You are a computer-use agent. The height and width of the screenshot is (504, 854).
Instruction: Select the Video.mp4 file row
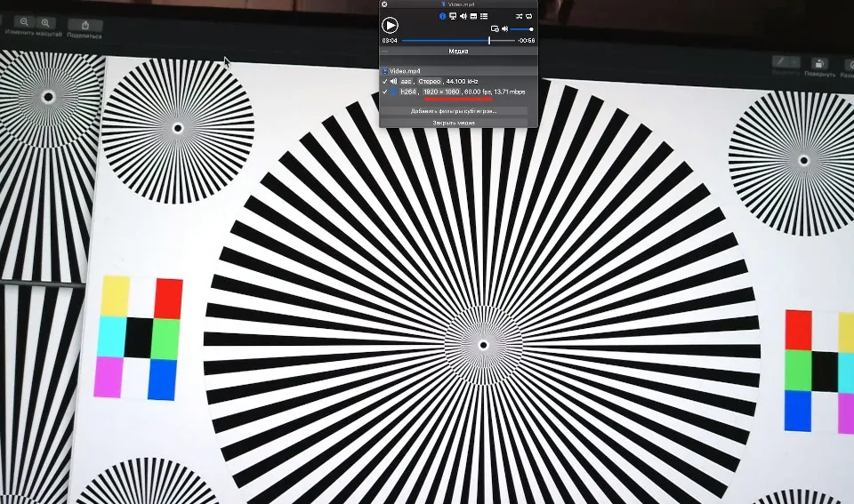pyautogui.click(x=458, y=71)
